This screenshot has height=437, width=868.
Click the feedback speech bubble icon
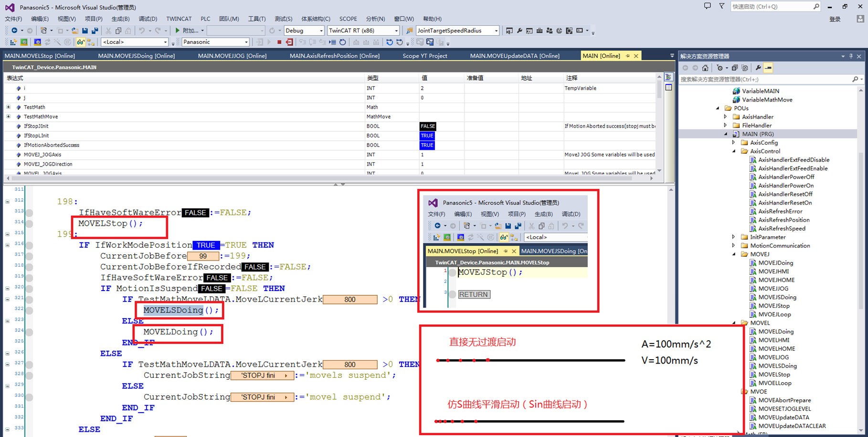coord(707,6)
